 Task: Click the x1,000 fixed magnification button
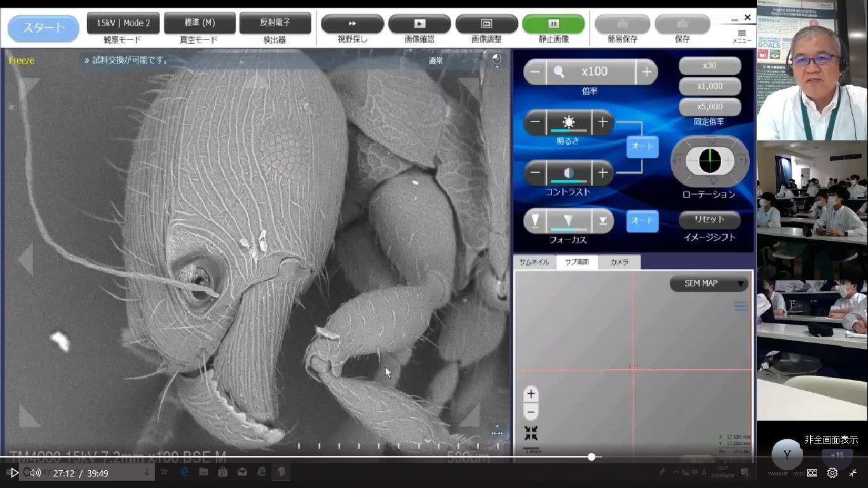click(709, 86)
